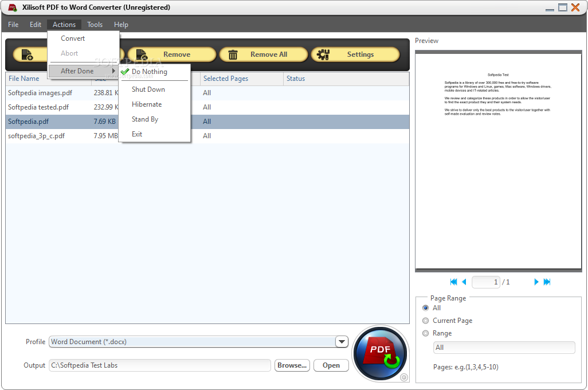588x390 pixels.
Task: Open the Help menu
Action: coord(121,25)
